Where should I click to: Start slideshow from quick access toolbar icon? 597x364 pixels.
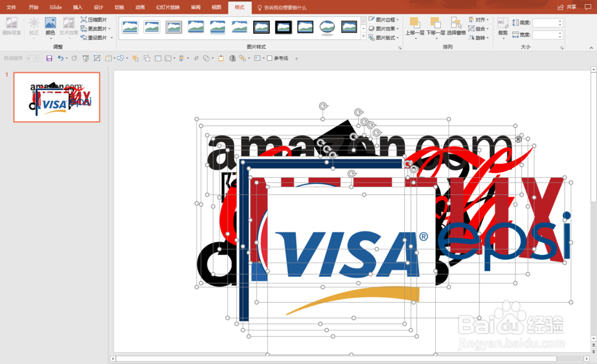tap(85, 58)
